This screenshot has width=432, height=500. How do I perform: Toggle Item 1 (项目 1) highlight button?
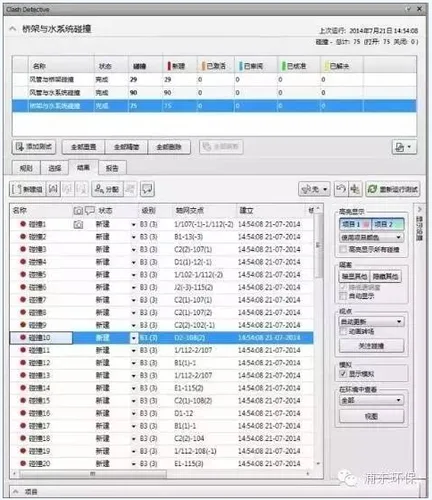coord(355,224)
